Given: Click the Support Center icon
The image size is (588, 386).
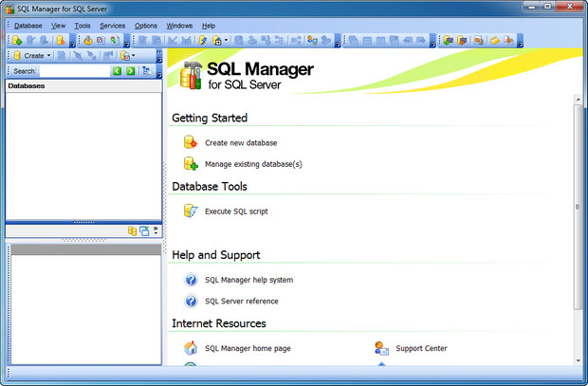Looking at the screenshot, I should tap(381, 348).
